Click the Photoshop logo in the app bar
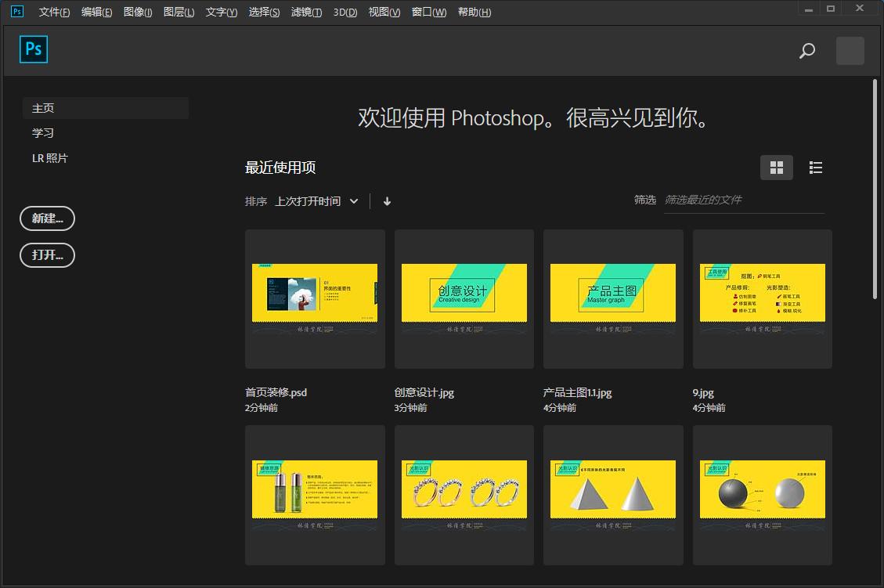Viewport: 884px width, 588px height. pyautogui.click(x=33, y=49)
